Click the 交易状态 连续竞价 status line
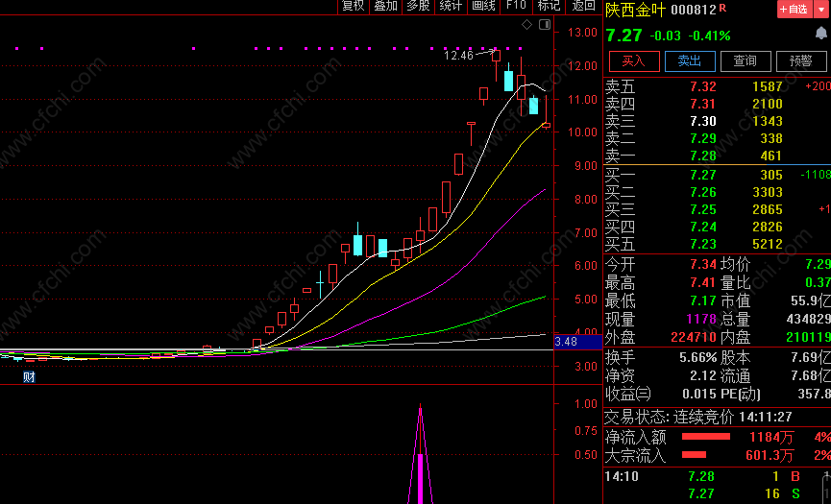The image size is (831, 504). [698, 418]
